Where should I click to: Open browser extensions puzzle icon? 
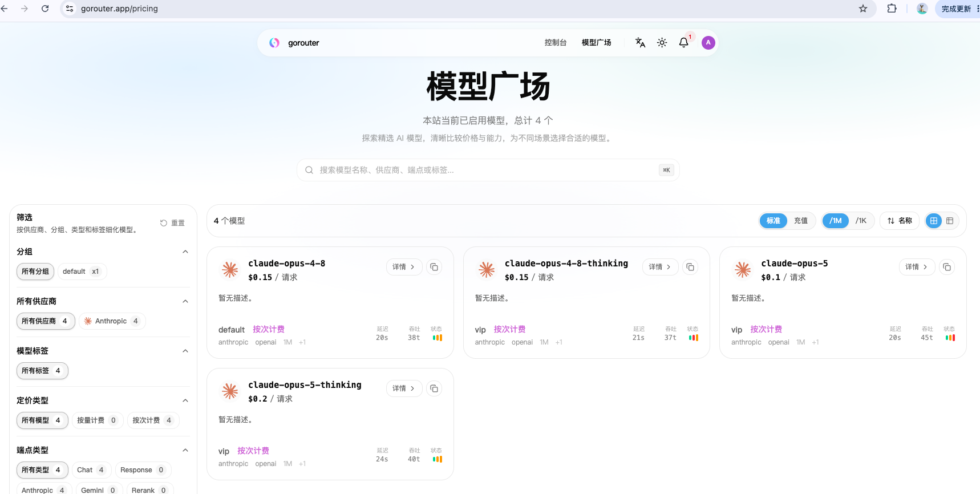pyautogui.click(x=892, y=9)
